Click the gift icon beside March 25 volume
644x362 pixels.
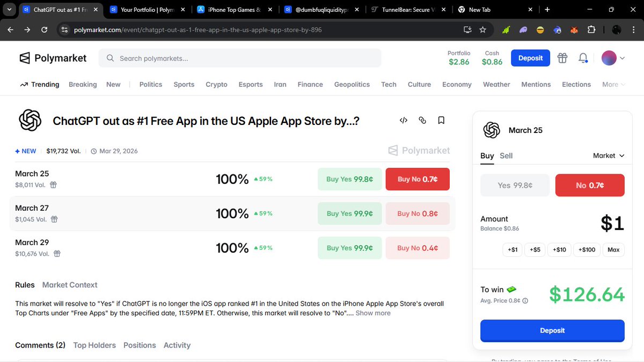[x=54, y=185]
